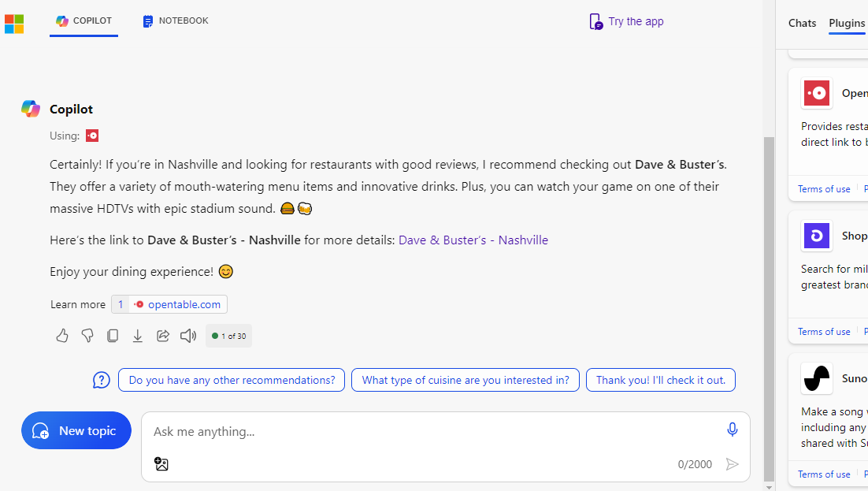Share the Copilot response

pyautogui.click(x=163, y=336)
